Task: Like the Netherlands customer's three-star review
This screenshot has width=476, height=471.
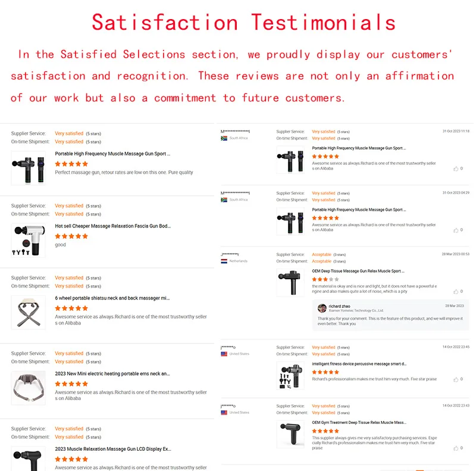Action: 456,291
